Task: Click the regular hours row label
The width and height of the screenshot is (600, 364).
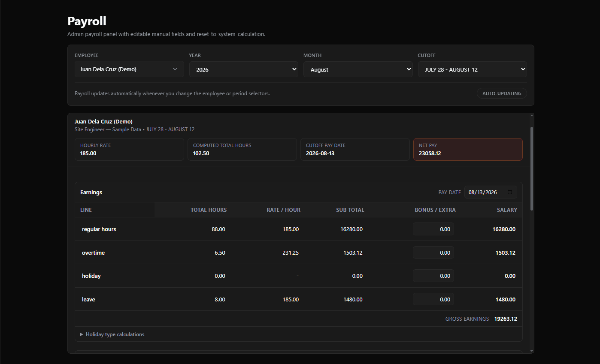Action: pyautogui.click(x=99, y=229)
